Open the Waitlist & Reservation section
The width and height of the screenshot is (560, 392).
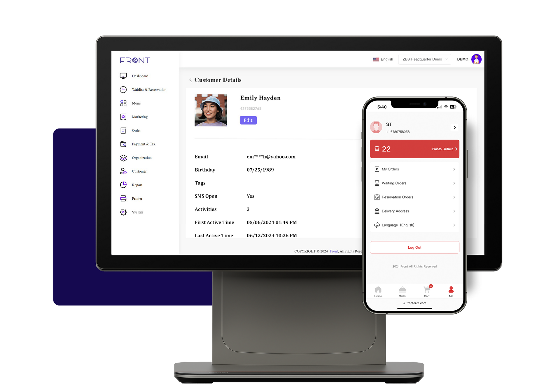tap(148, 89)
